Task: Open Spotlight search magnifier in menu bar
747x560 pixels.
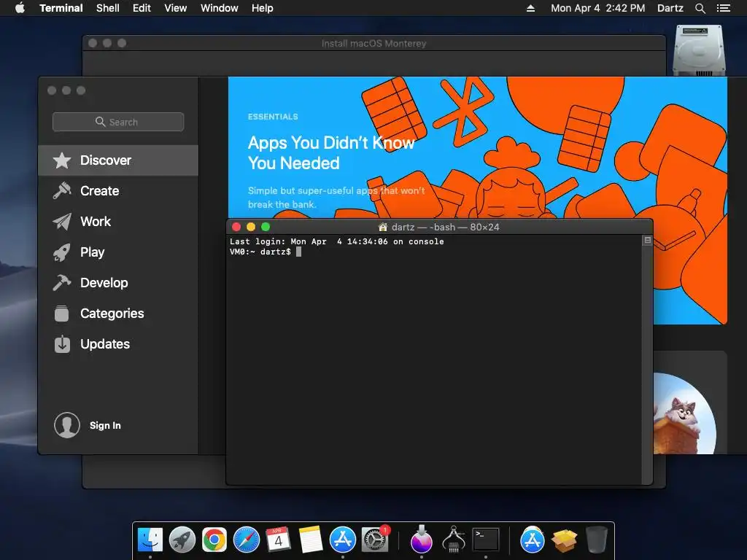Action: click(700, 8)
